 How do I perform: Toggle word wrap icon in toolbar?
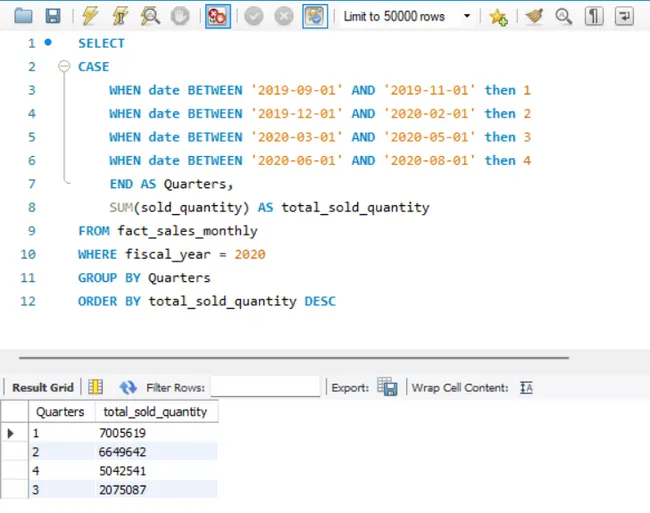point(624,16)
